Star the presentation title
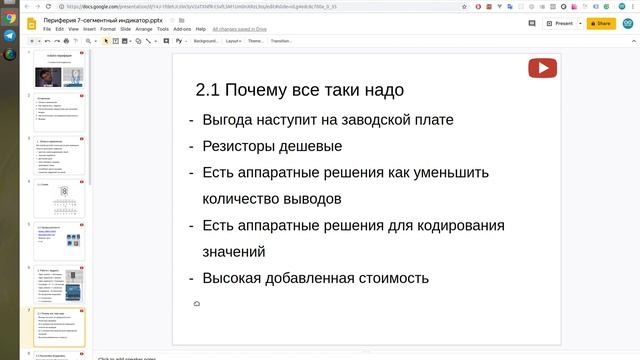 pyautogui.click(x=172, y=20)
